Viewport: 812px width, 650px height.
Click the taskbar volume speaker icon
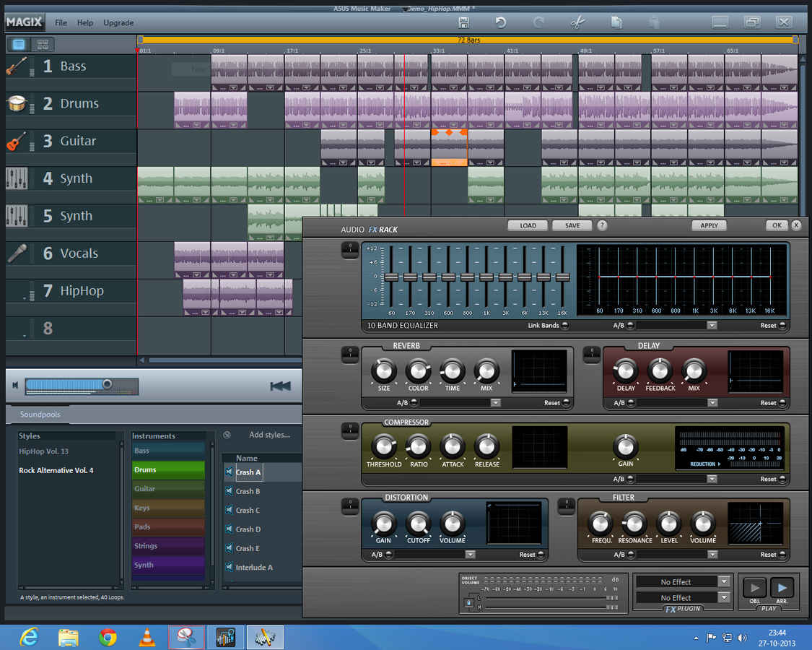(742, 638)
